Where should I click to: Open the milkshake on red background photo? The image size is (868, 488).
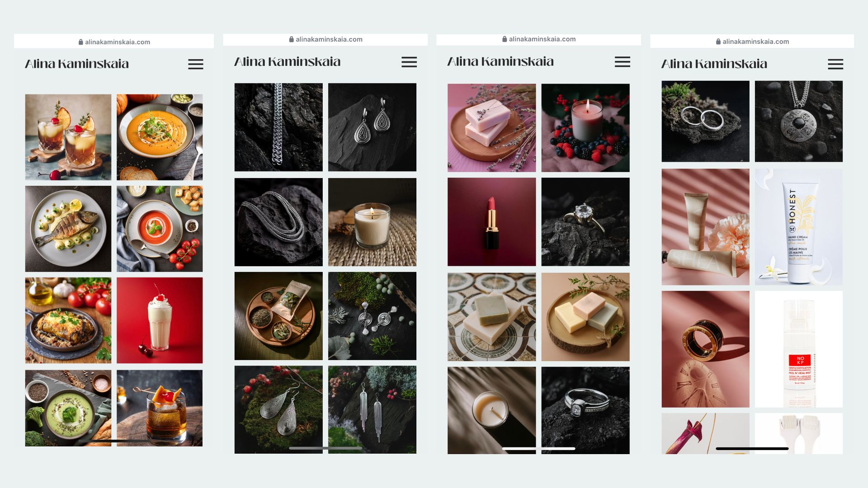(x=160, y=320)
